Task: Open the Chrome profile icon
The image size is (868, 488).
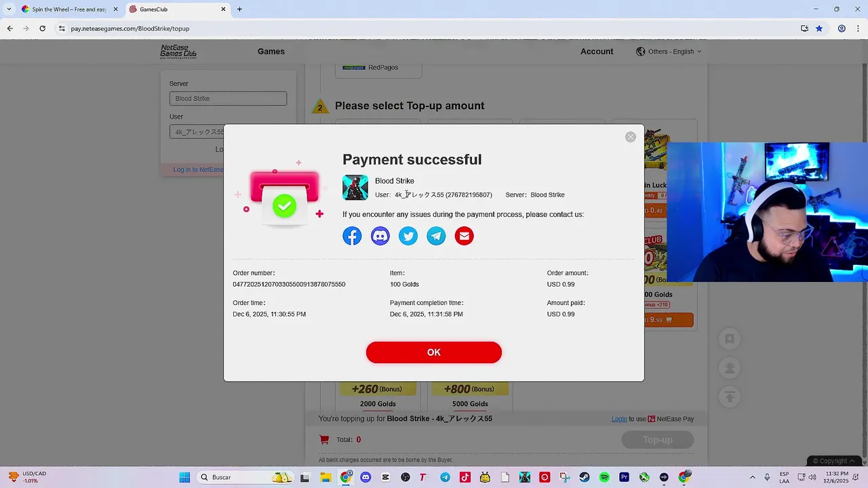Action: [x=842, y=28]
